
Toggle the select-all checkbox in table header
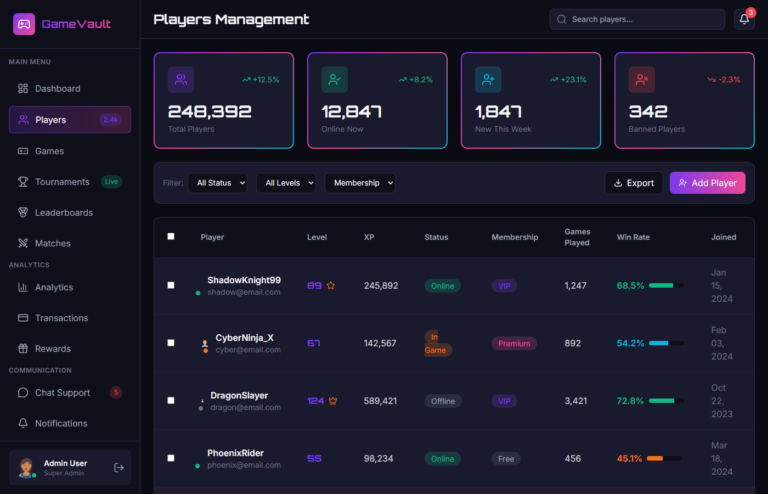(x=171, y=237)
